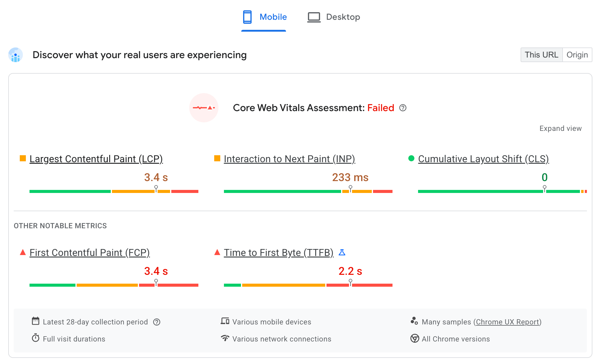Select the This URL toggle option
The image size is (600, 364).
541,55
